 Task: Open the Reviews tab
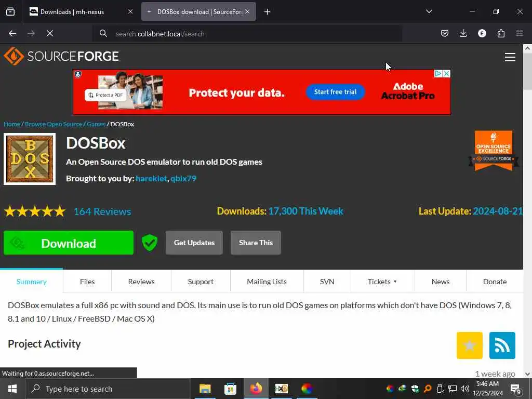tap(141, 282)
